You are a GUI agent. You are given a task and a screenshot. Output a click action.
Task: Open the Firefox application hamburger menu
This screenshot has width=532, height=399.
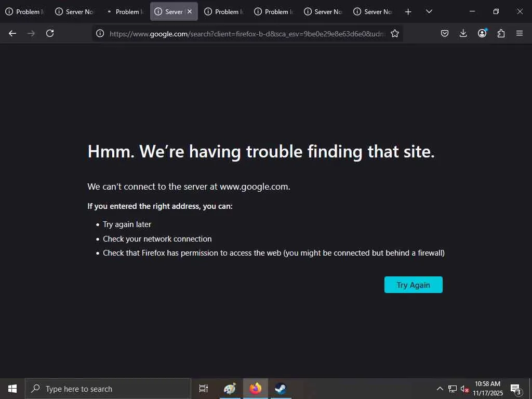(x=520, y=33)
